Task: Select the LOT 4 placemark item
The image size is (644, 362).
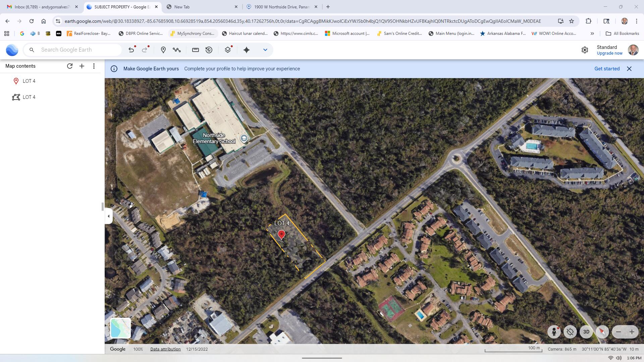Action: [x=50, y=81]
